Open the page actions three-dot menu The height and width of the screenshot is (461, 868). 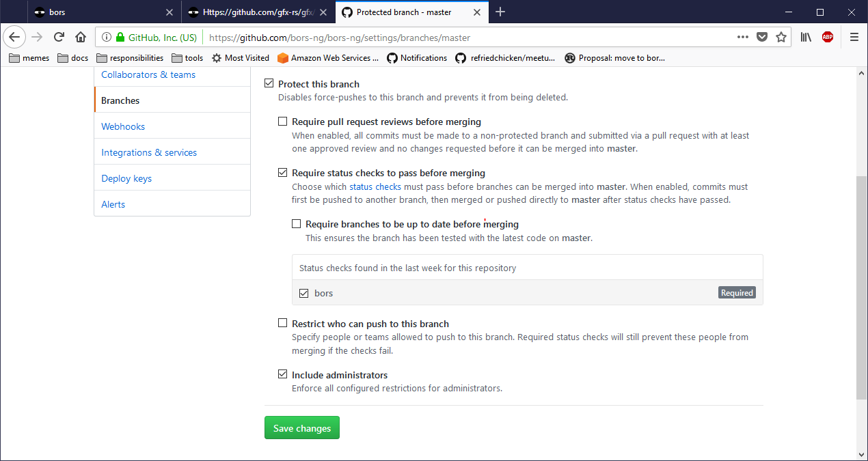click(x=743, y=38)
